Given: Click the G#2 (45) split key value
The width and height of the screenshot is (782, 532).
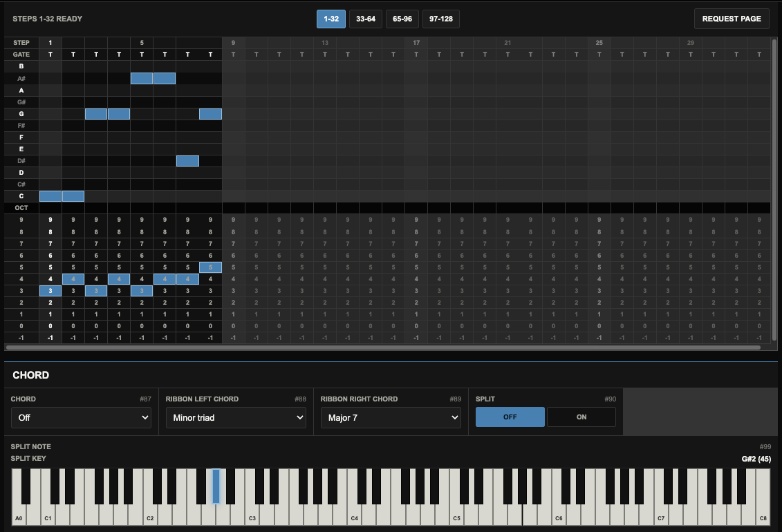Looking at the screenshot, I should (x=756, y=459).
